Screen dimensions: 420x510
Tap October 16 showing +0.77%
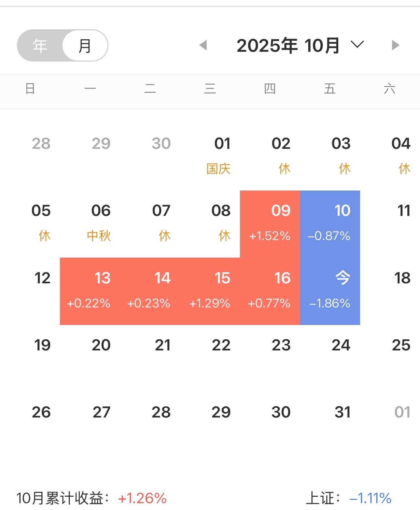click(270, 291)
